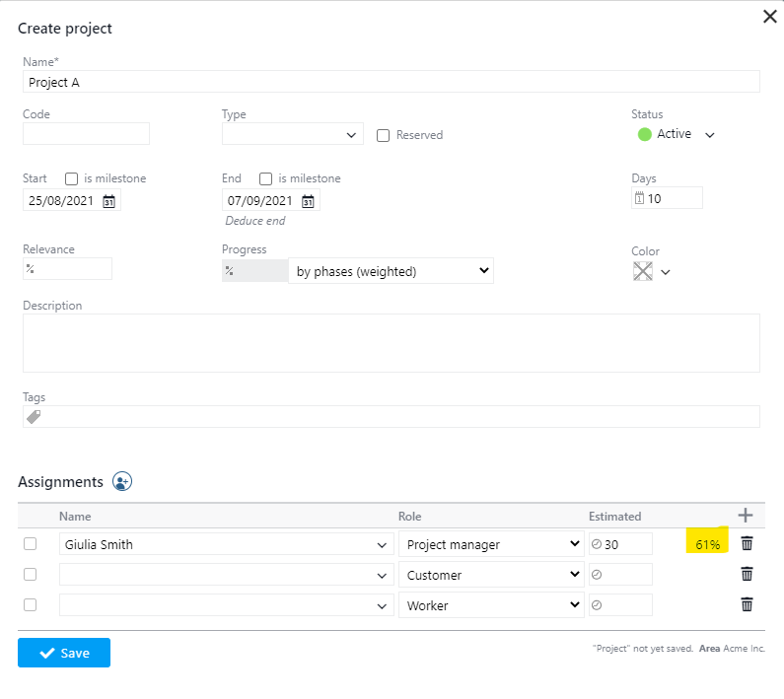
Task: Expand the Active status dropdown
Action: (x=709, y=135)
